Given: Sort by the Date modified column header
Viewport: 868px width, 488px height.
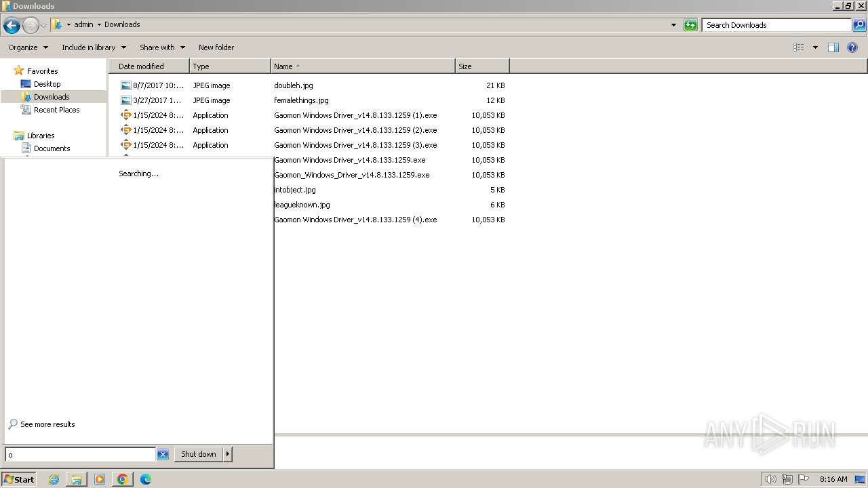Looking at the screenshot, I should coord(149,66).
